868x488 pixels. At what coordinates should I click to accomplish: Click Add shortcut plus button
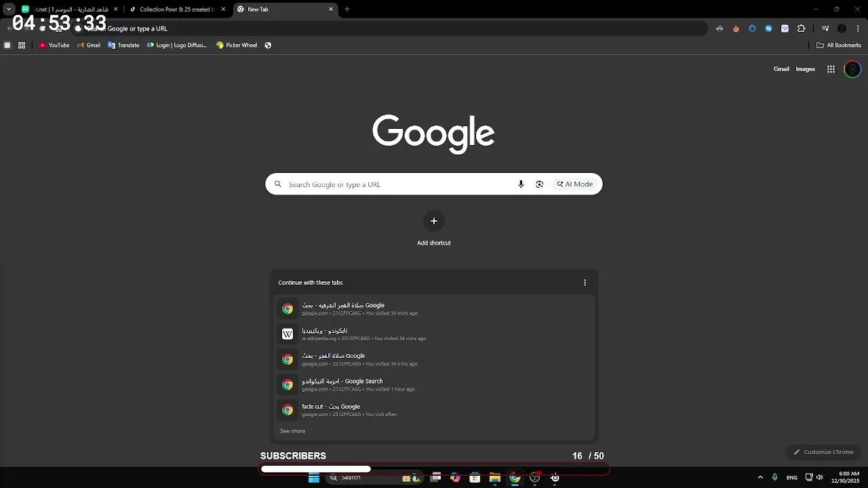point(434,221)
